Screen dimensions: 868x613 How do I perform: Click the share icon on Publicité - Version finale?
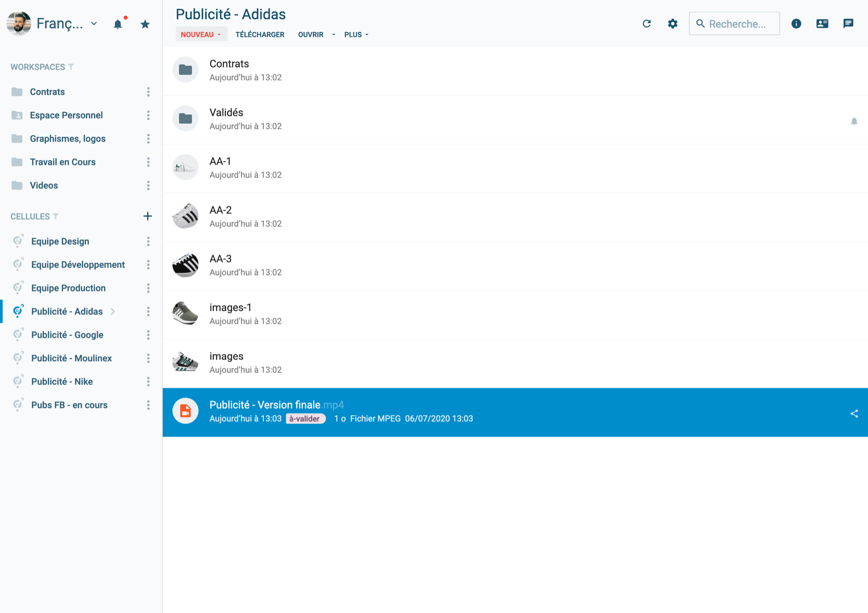(854, 413)
